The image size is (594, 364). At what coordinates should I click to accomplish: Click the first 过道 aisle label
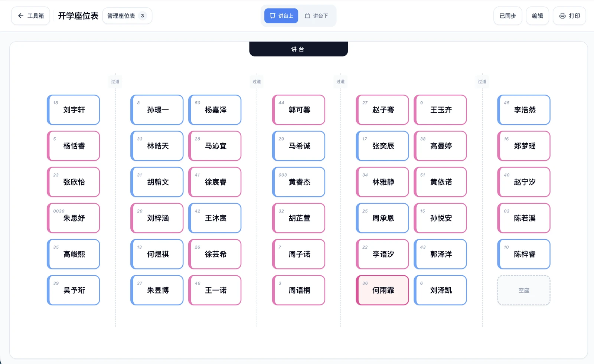point(115,82)
